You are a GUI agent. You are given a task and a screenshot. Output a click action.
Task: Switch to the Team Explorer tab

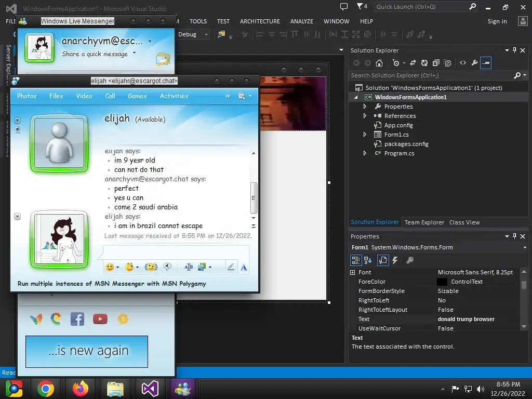tap(424, 222)
